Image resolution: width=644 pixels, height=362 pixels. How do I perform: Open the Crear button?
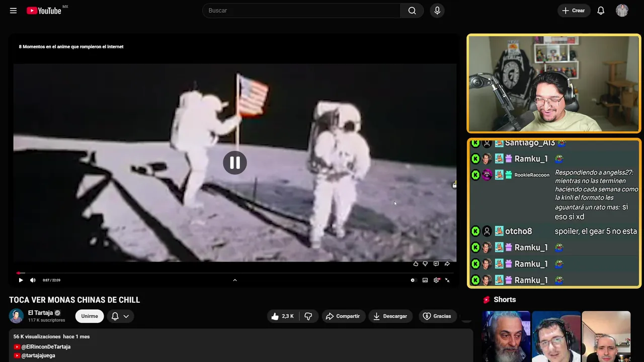click(574, 11)
